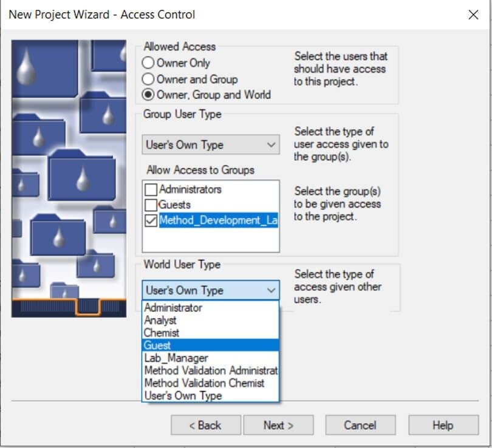Viewport: 492px width, 448px height.
Task: Go back with the Back button
Action: [x=206, y=425]
